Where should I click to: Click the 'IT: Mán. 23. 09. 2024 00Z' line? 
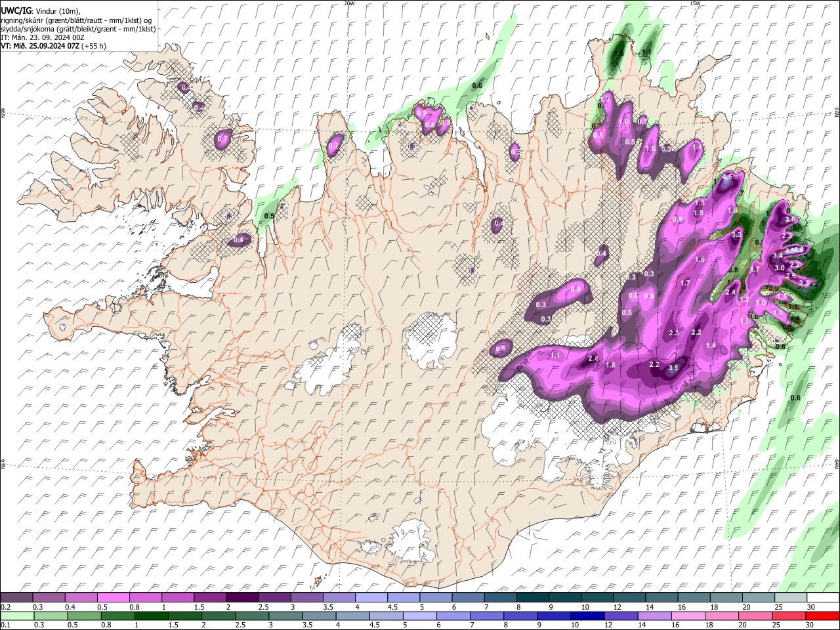43,37
